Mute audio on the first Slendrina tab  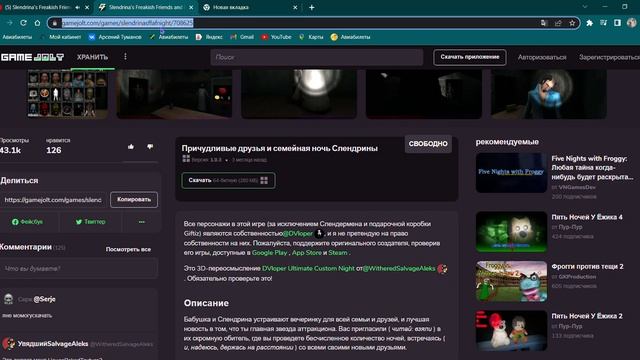(78, 7)
